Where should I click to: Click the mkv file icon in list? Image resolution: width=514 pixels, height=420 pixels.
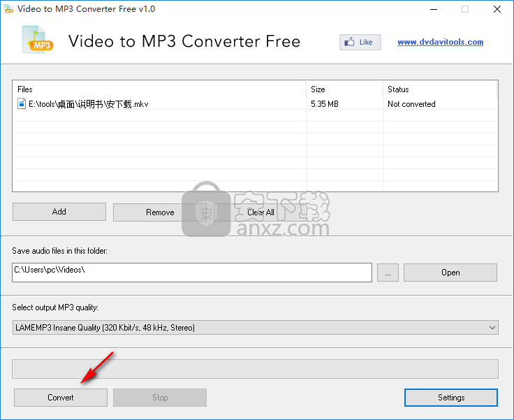click(x=22, y=103)
